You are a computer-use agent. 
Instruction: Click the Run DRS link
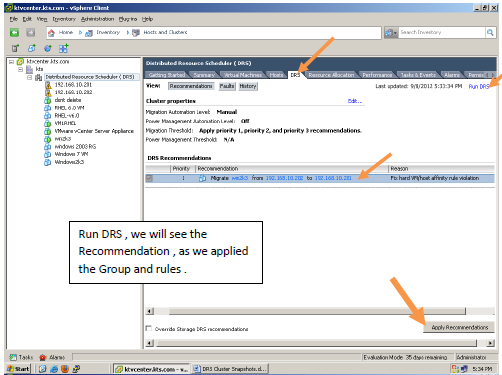point(479,86)
